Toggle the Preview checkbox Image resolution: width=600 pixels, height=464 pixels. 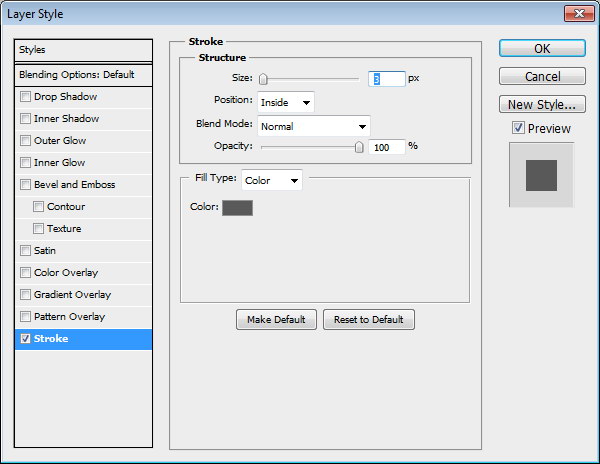coord(517,128)
